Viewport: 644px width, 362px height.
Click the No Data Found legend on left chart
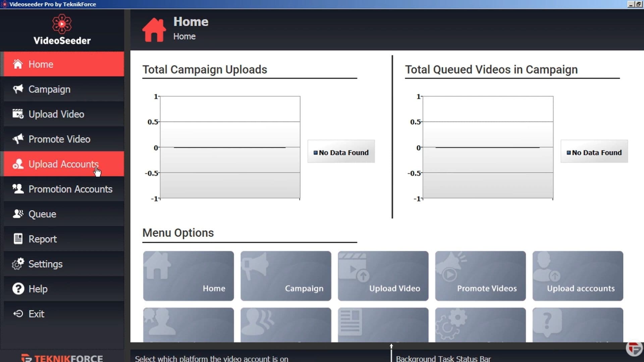click(341, 152)
